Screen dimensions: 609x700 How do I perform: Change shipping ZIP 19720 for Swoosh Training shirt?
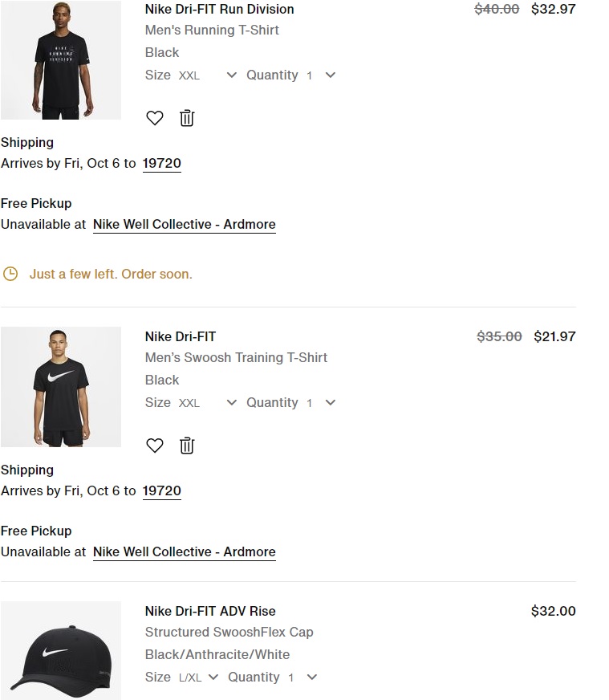pos(162,491)
